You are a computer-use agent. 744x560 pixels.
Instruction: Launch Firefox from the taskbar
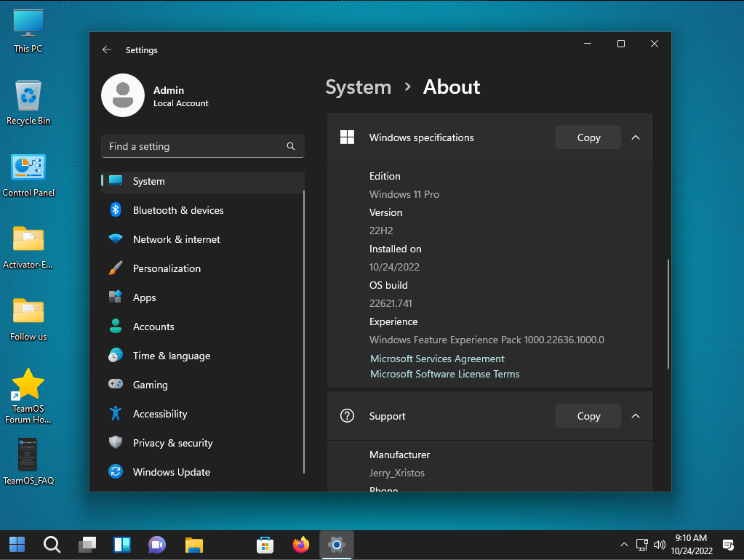tap(300, 544)
